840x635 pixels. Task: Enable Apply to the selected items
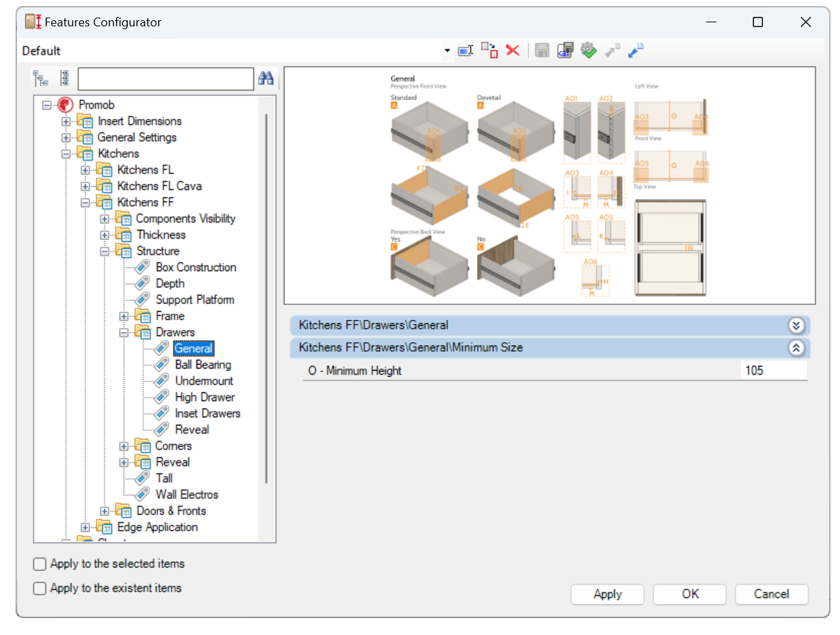[40, 564]
